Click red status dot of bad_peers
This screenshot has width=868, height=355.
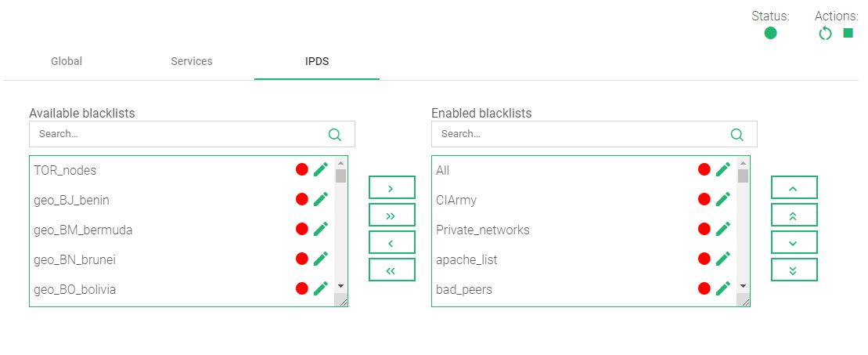(x=704, y=288)
